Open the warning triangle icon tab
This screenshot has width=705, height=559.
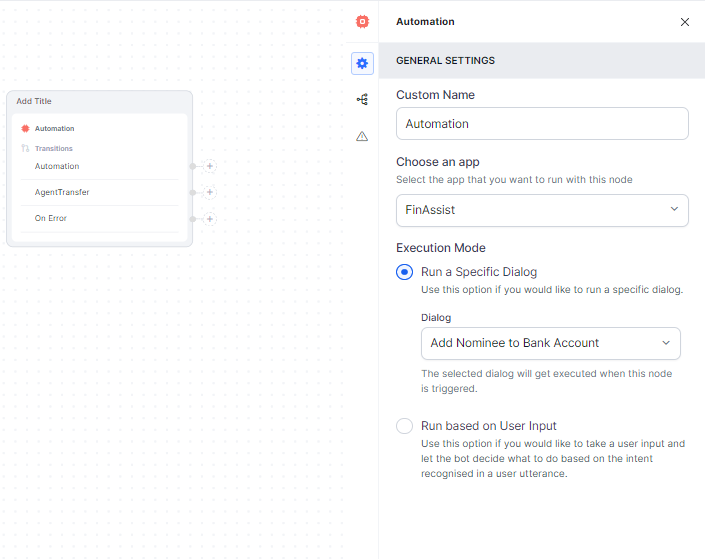pos(362,136)
